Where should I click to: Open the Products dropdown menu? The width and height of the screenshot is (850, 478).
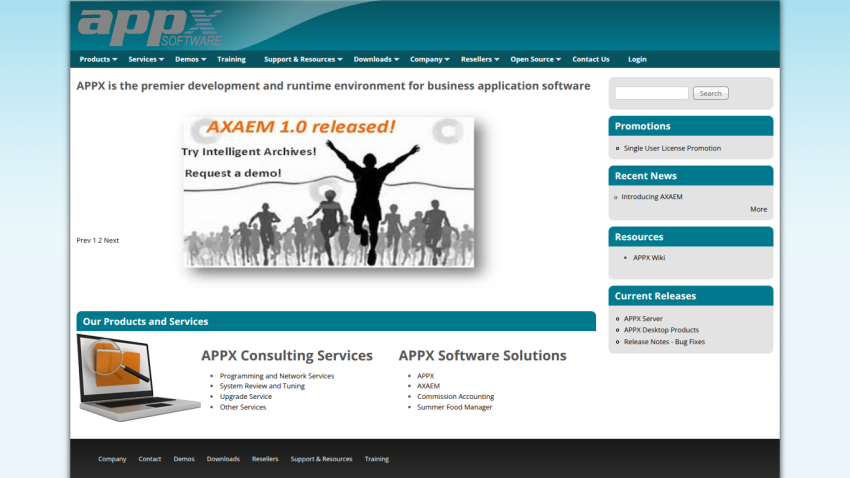(x=98, y=59)
